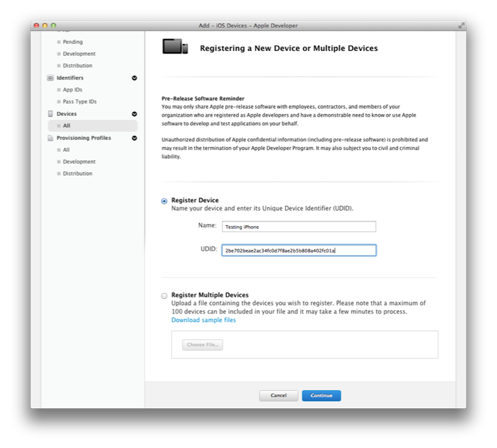Select the Register Device radio button

click(x=164, y=201)
